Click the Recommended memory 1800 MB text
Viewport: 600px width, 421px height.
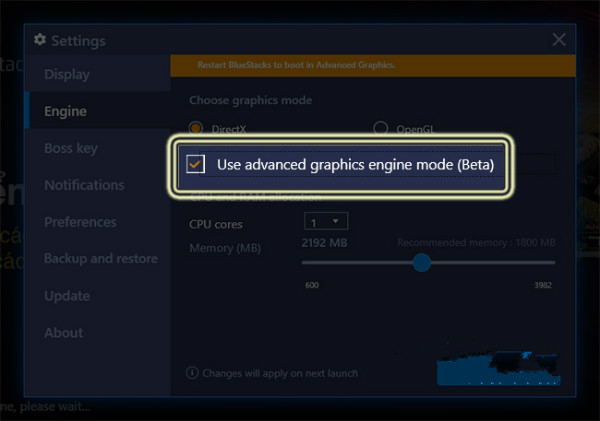pyautogui.click(x=476, y=243)
